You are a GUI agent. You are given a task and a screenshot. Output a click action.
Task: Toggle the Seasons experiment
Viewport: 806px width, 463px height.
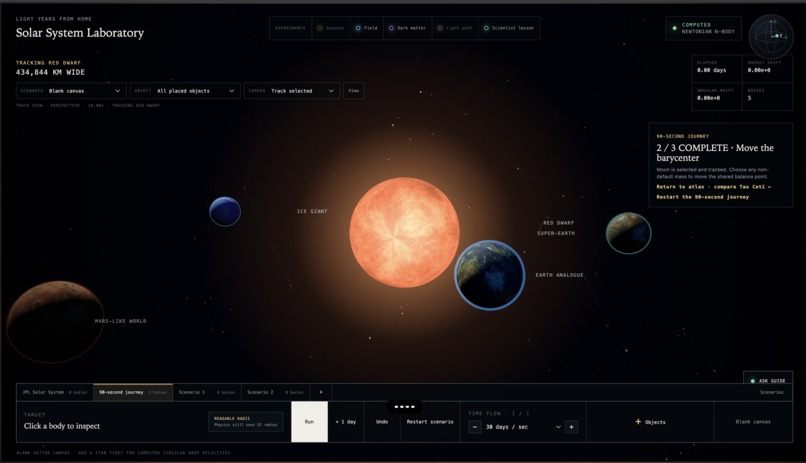(x=331, y=28)
